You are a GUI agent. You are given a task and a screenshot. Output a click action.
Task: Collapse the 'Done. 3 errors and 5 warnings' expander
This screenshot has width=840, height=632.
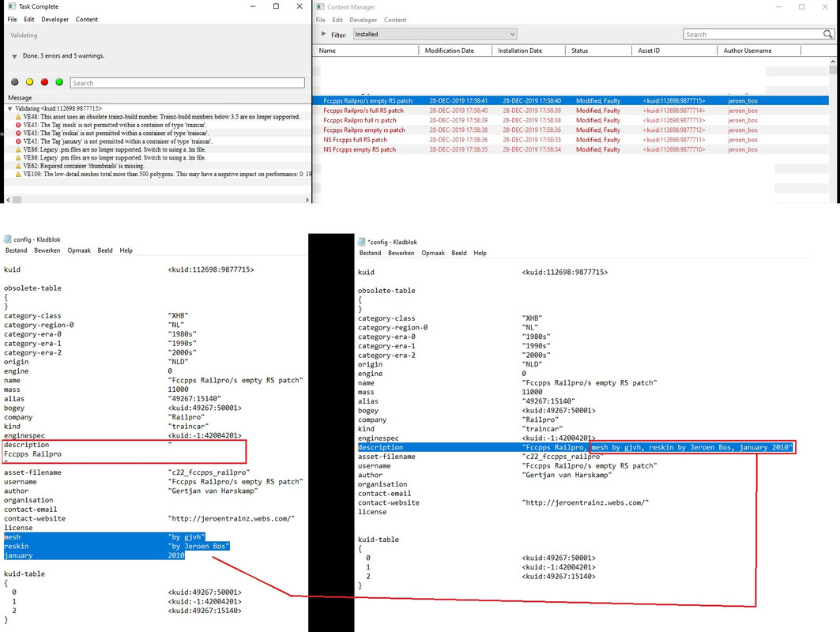coord(14,56)
